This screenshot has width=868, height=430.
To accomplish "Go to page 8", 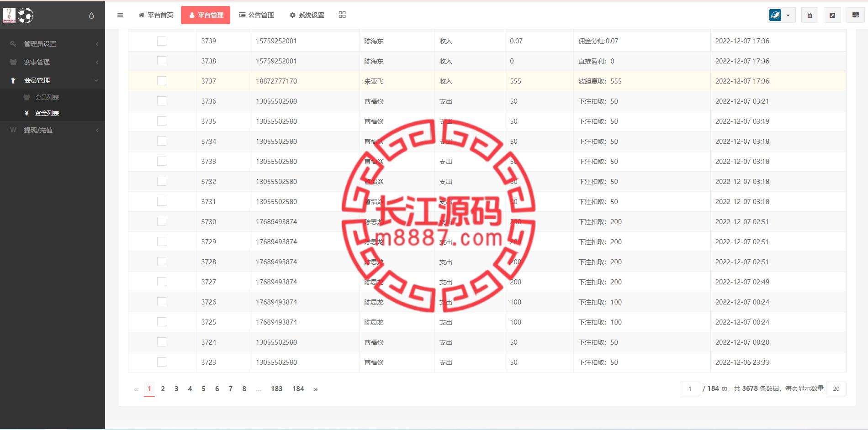I will (244, 389).
